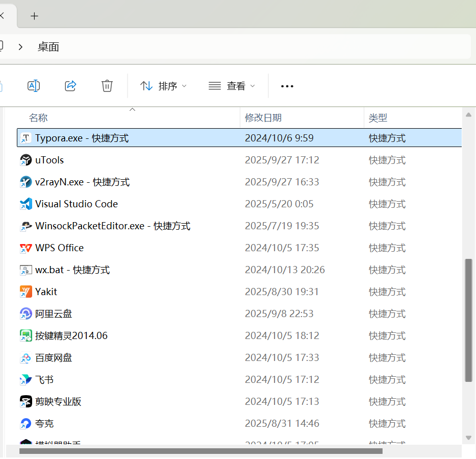Select the WinsockPacketEditor.exe shortcut icon
Screen dimensions: 476x459
(26, 226)
